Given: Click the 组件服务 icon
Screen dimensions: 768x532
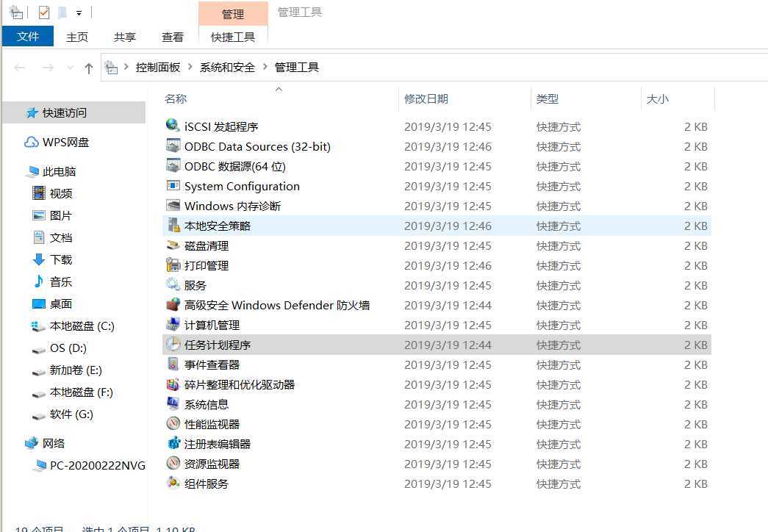Looking at the screenshot, I should coord(173,483).
